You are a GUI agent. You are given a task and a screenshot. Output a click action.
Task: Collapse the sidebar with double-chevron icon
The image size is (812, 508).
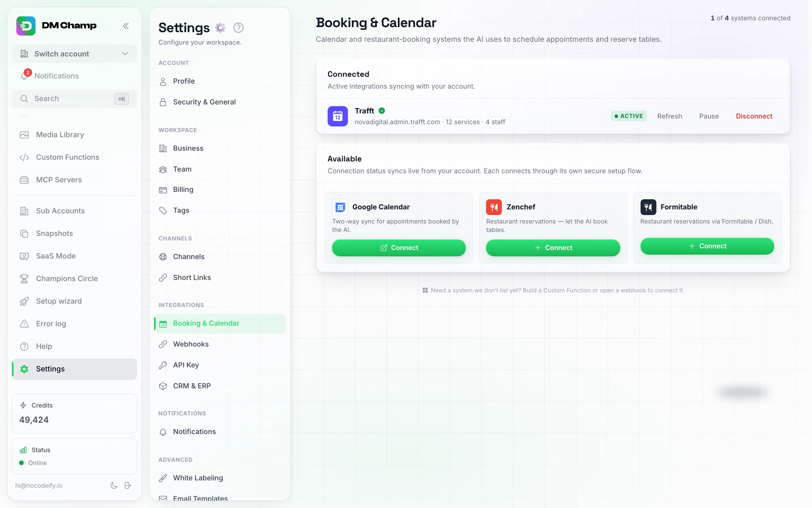pyautogui.click(x=126, y=26)
